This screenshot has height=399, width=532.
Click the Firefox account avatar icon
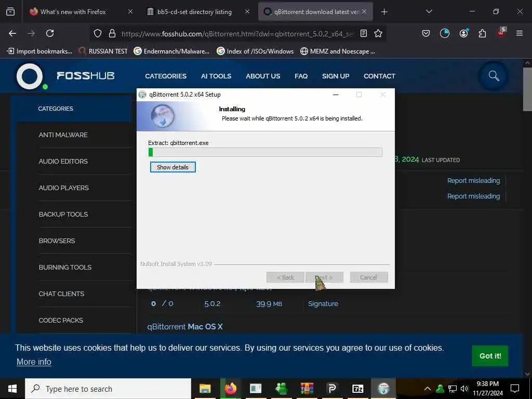pos(463,33)
